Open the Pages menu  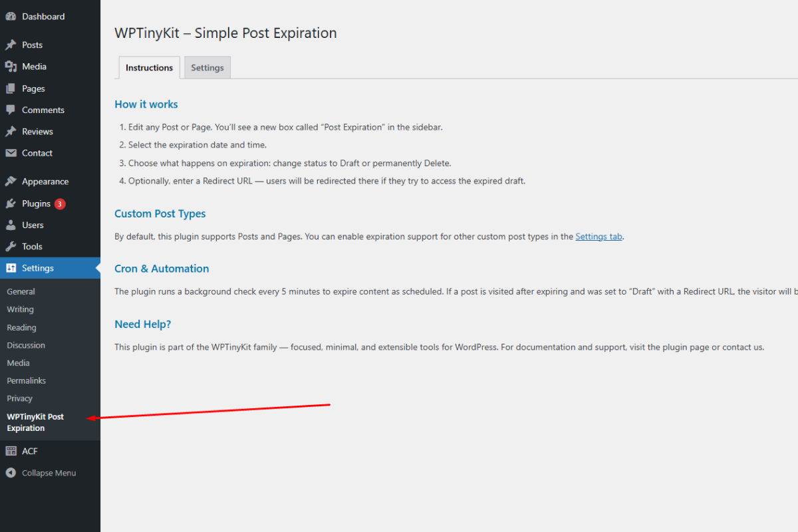[33, 88]
